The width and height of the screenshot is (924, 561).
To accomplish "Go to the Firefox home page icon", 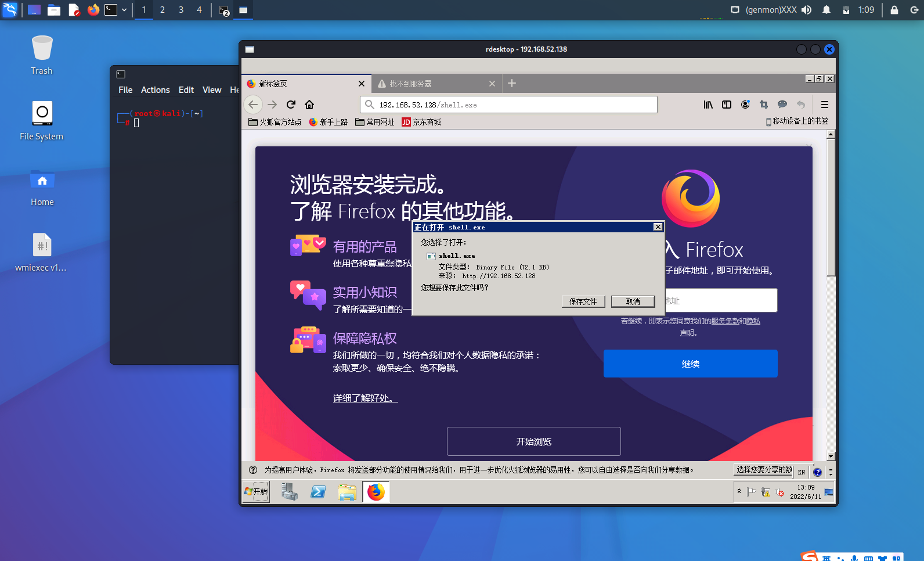I will click(x=309, y=105).
